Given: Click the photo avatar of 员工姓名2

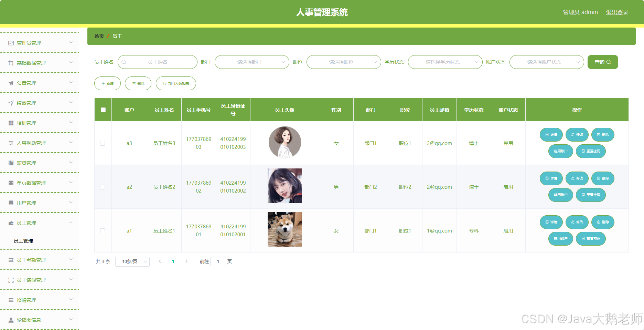Looking at the screenshot, I should coord(285,186).
